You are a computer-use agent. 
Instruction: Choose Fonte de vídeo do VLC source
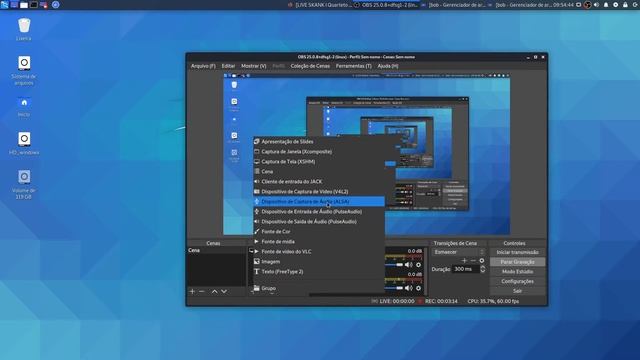pos(319,251)
